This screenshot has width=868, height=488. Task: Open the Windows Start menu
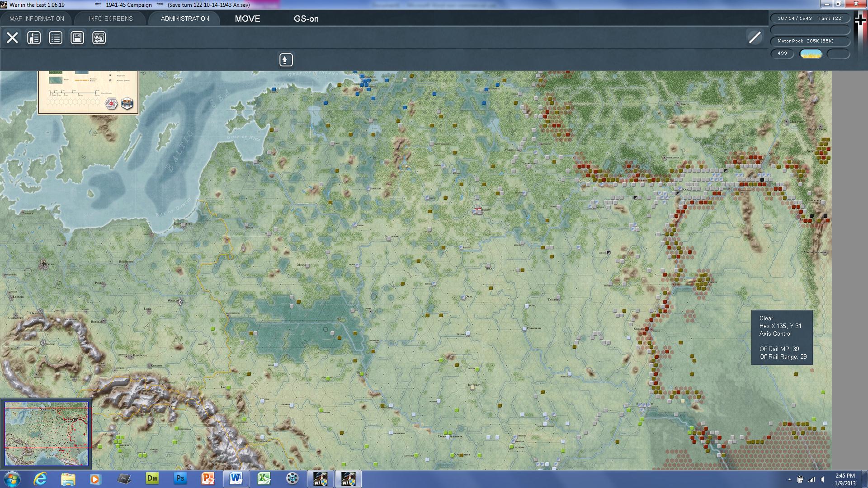point(12,479)
